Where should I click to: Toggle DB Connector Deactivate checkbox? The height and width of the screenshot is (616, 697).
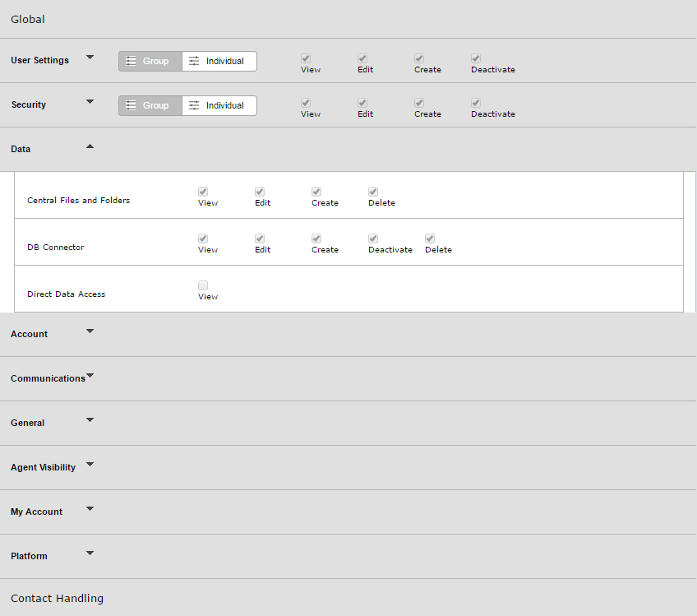coord(373,239)
